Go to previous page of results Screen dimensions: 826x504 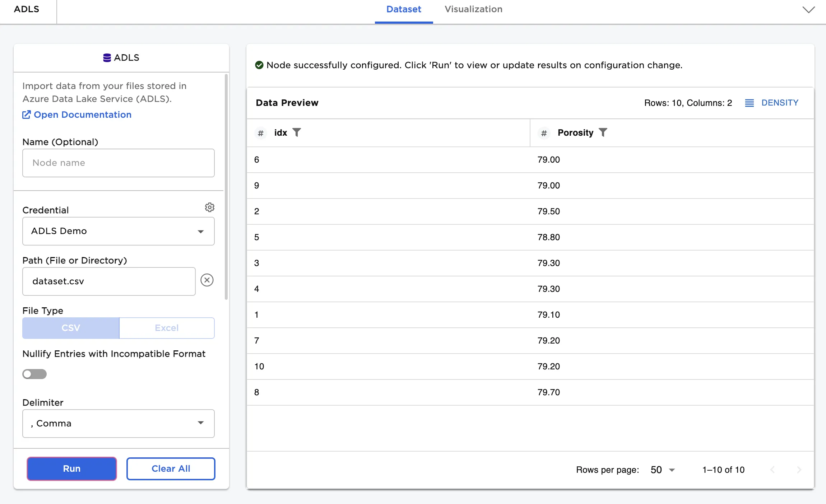(x=772, y=470)
